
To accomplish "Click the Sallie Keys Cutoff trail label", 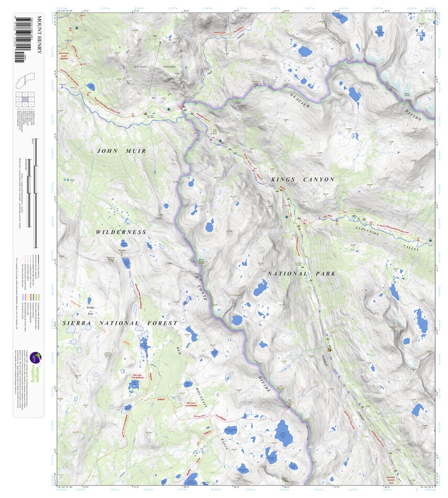I will coord(63,55).
